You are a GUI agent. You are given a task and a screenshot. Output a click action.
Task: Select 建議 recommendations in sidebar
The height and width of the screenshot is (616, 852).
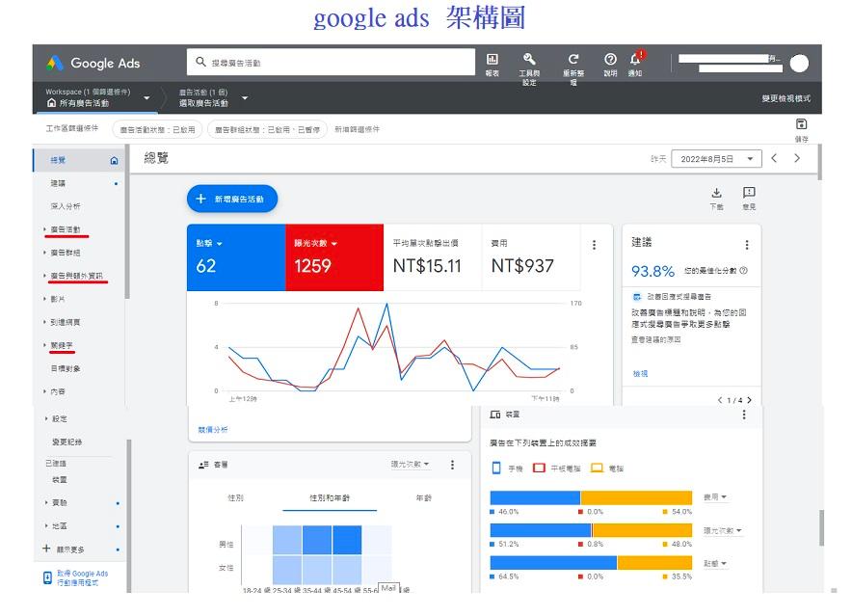(x=58, y=183)
